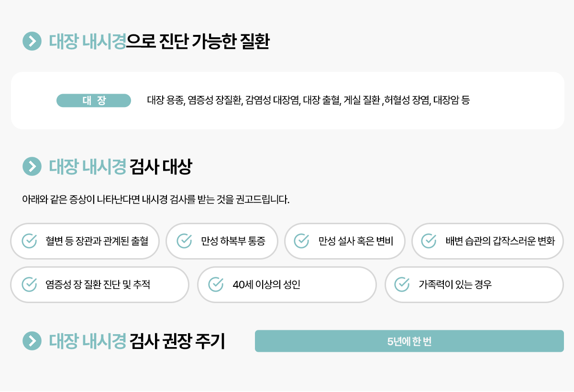The image size is (574, 392).
Task: Select the 대 장 teal label pill
Action: pyautogui.click(x=94, y=100)
